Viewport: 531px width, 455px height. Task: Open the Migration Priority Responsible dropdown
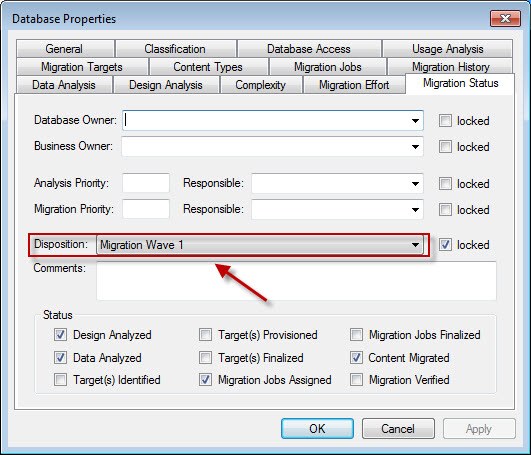click(x=415, y=210)
